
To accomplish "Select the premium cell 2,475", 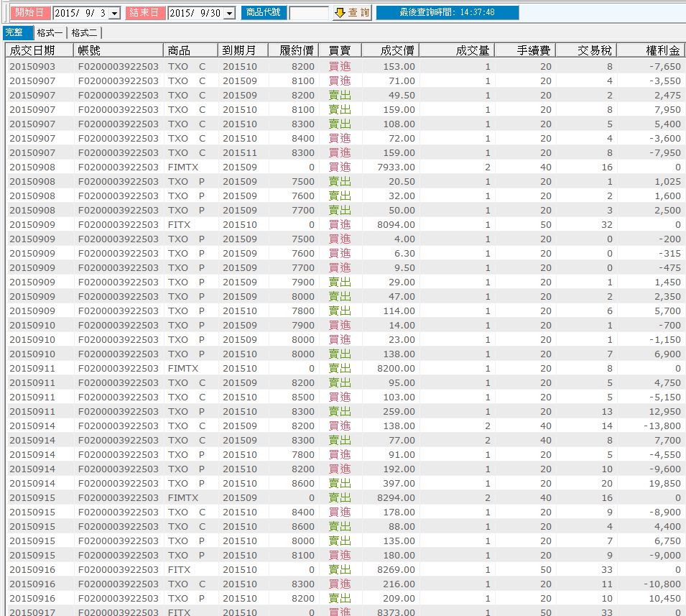I will coord(667,96).
